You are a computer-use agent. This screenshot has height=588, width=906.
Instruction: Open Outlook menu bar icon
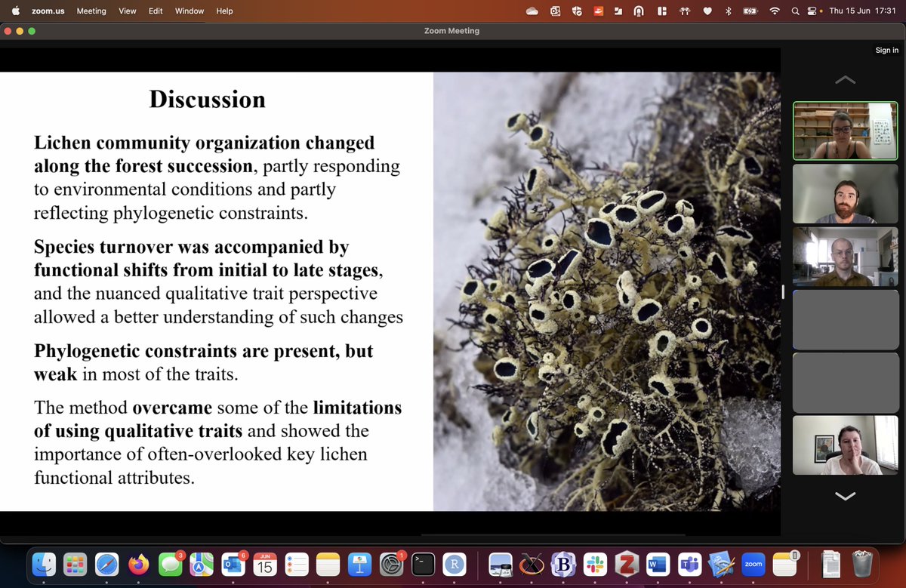point(556,11)
